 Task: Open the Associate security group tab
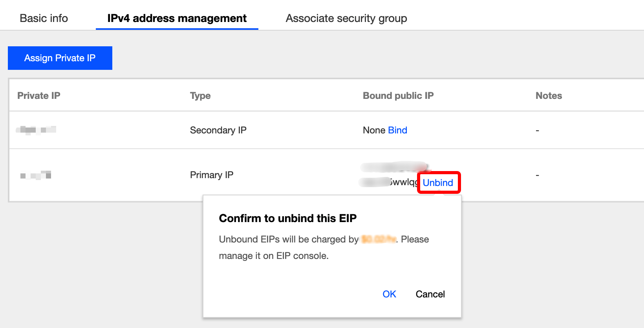click(x=346, y=18)
